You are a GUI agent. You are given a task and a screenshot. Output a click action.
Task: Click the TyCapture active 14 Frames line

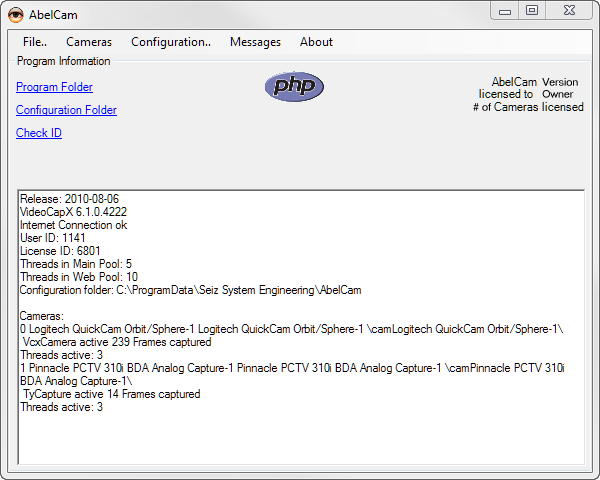click(x=110, y=394)
